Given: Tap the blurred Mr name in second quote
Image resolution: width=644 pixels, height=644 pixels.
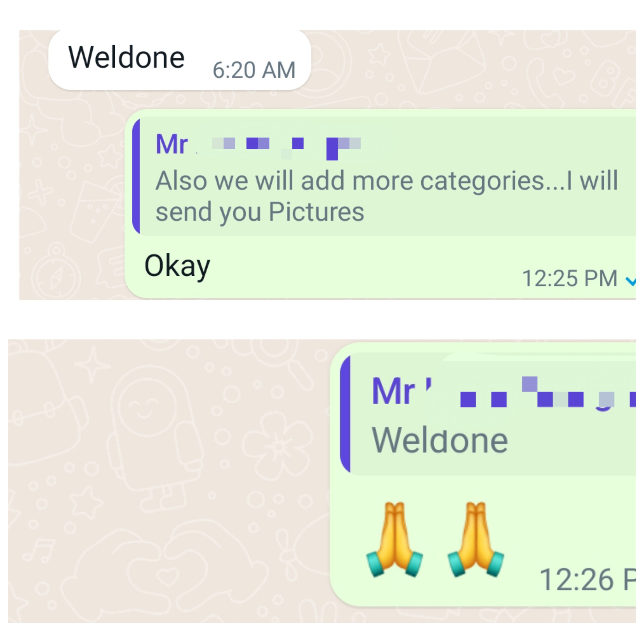Looking at the screenshot, I should pos(504,392).
